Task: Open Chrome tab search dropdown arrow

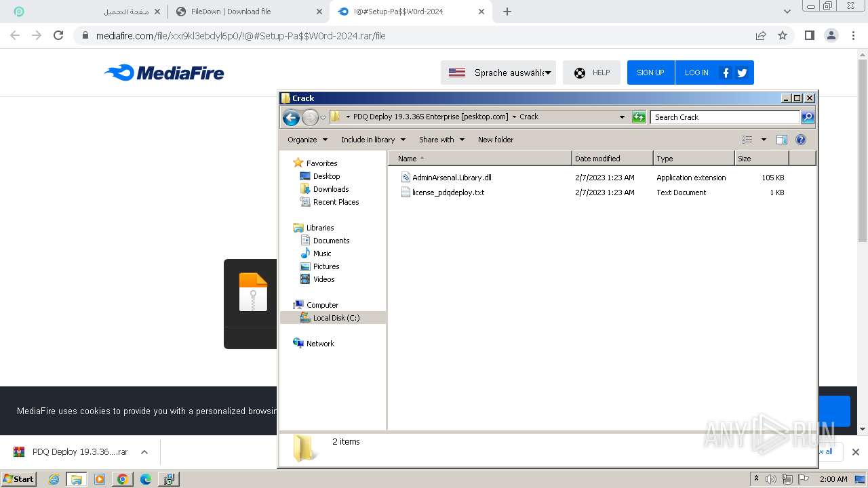Action: tap(787, 12)
